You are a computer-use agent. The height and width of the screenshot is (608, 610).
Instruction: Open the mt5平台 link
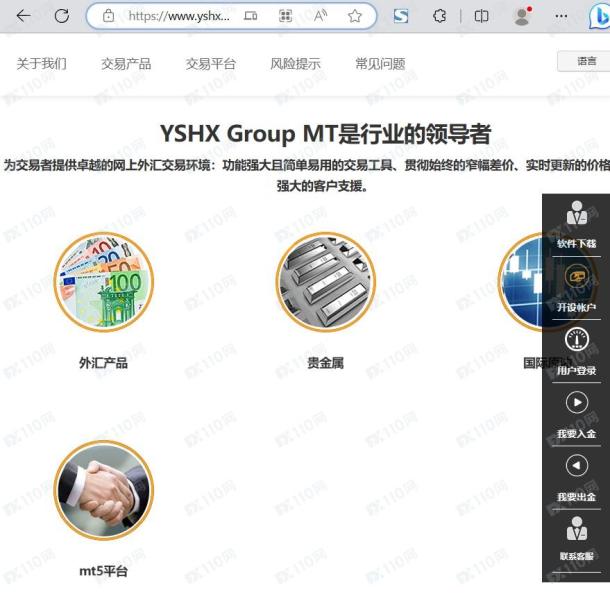[103, 571]
